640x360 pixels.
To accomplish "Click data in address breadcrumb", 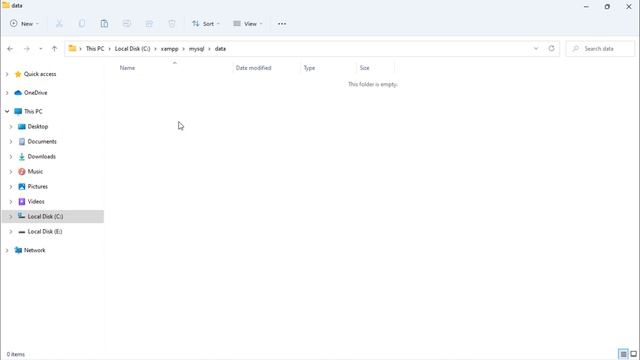I will 220,49.
